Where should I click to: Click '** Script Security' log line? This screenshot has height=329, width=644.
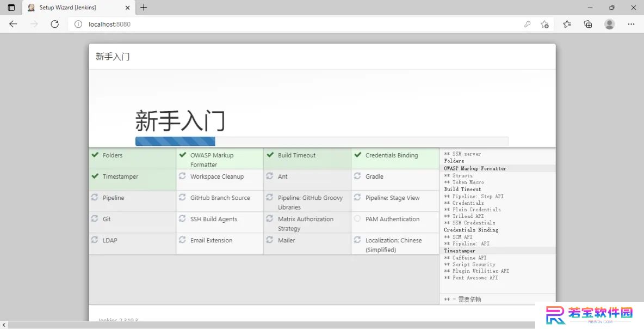[x=469, y=264]
